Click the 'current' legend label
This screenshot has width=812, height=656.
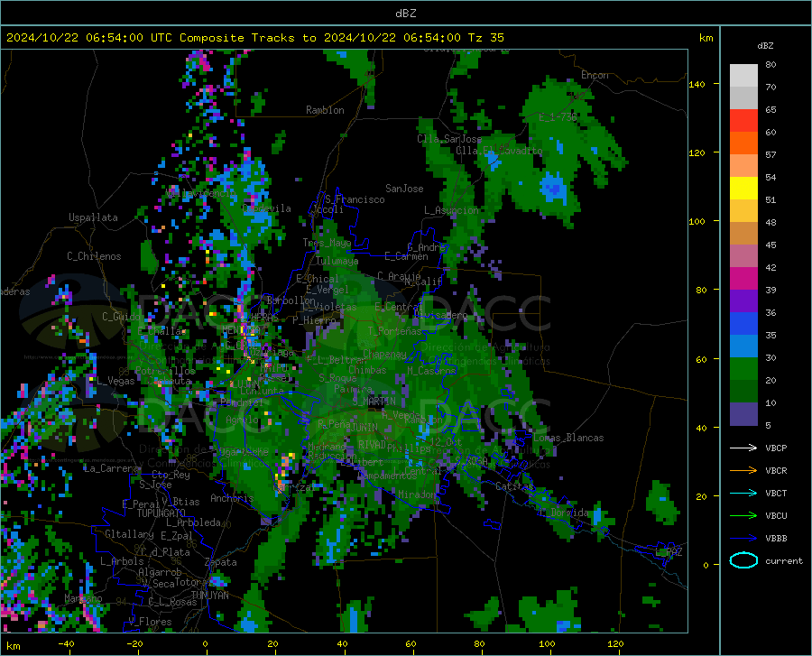coord(784,560)
